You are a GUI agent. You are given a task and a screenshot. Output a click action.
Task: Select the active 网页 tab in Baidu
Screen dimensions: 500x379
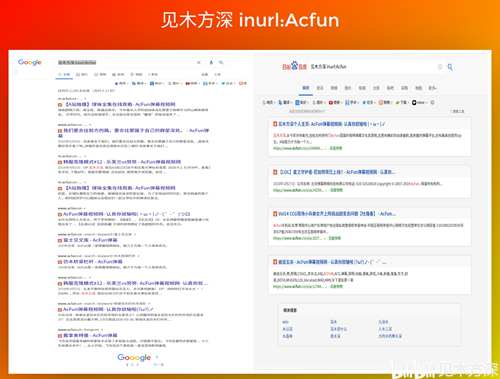tap(306, 88)
